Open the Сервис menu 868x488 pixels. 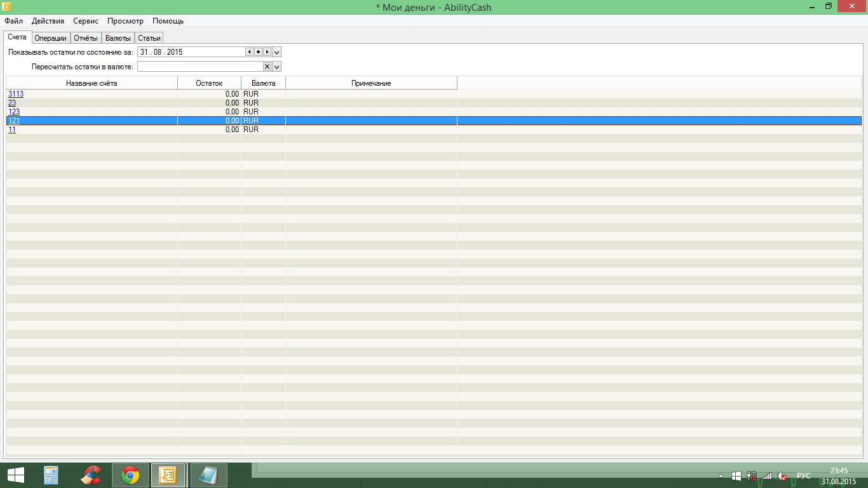(86, 21)
